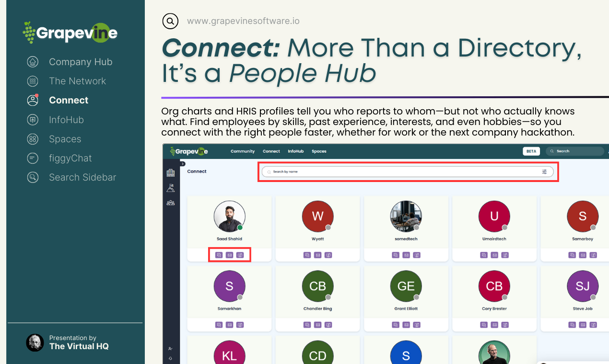Screen dimensions: 609x364
Task: Start chat with Cory Brester
Action: coord(483,325)
